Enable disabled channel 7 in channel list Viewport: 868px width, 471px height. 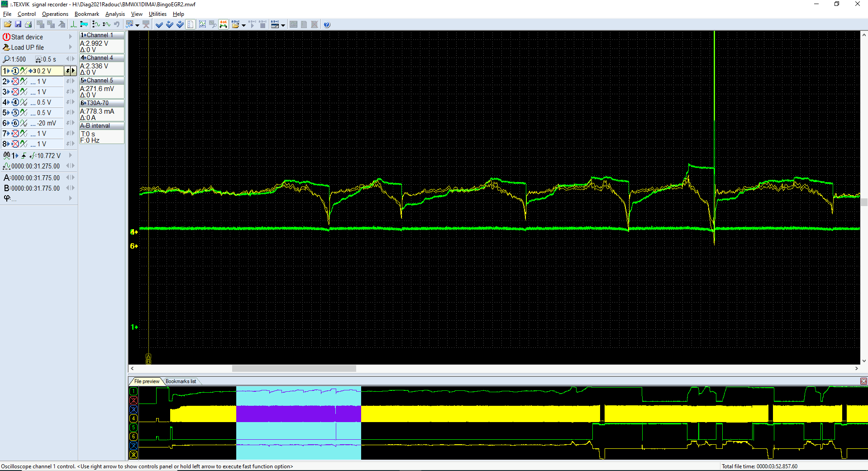(x=15, y=134)
